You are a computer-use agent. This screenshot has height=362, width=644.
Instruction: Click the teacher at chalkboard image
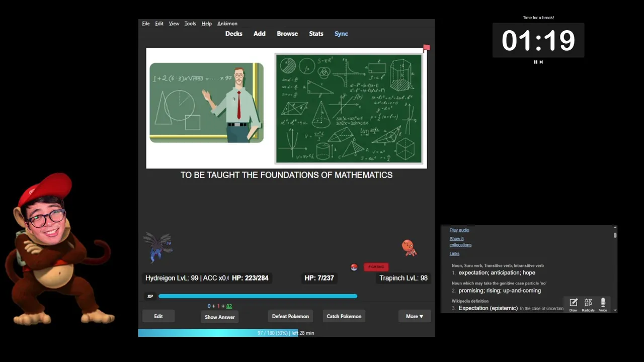click(206, 103)
